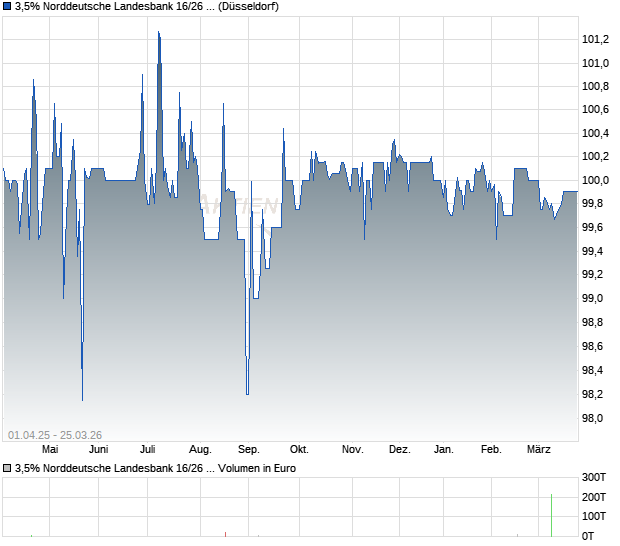Viewport: 620px width, 546px height.
Task: Click the 300T volume axis label
Action: [595, 478]
